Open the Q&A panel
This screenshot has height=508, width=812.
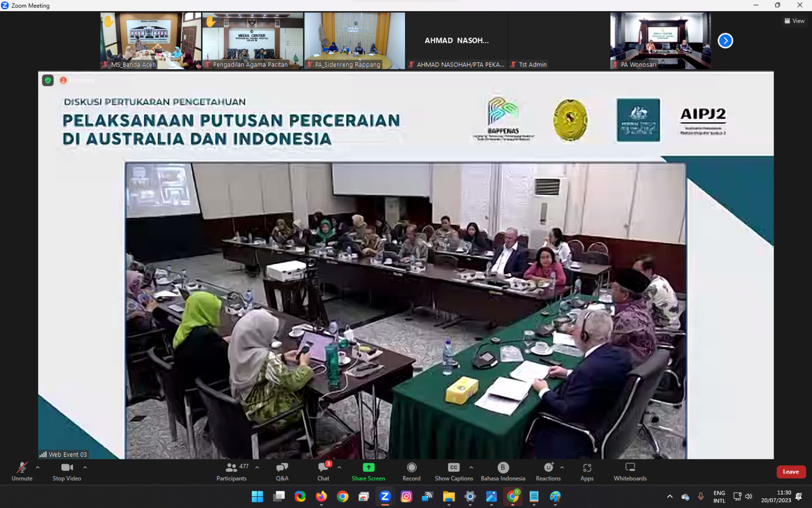click(282, 471)
